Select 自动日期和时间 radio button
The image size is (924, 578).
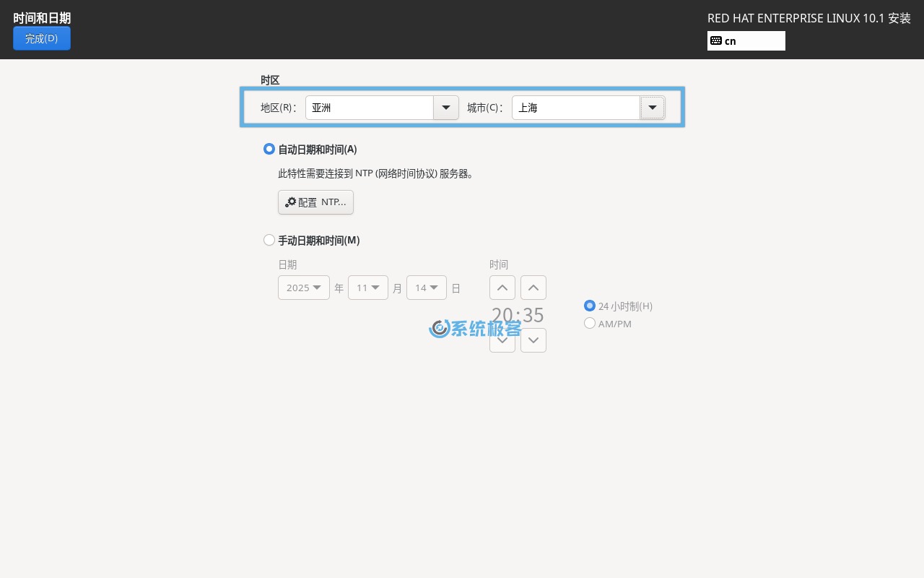[x=269, y=149]
